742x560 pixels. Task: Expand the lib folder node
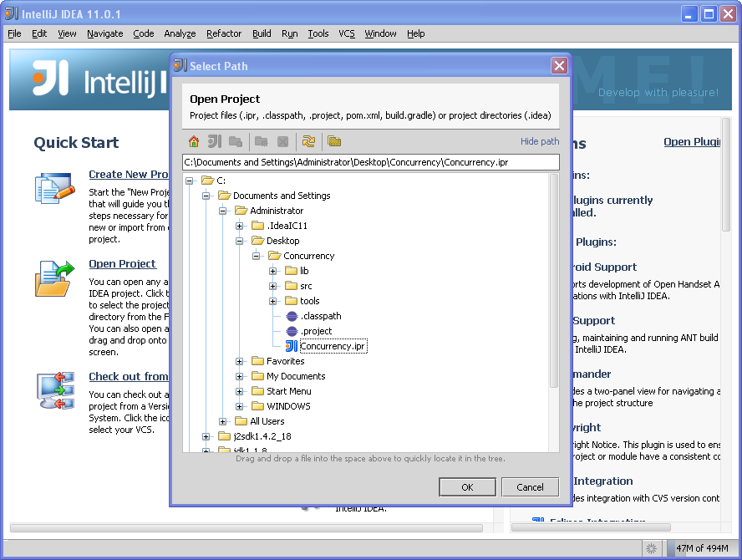pos(272,272)
